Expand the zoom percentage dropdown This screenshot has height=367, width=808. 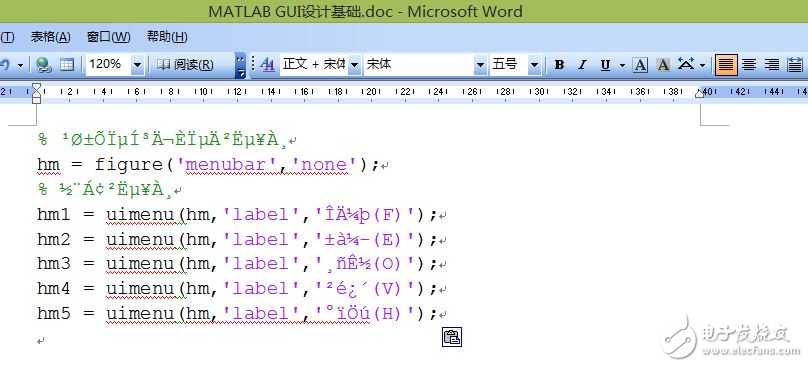(137, 65)
